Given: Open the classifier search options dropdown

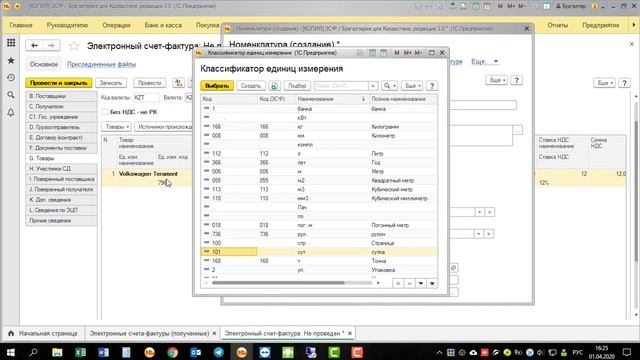Looking at the screenshot, I should (x=389, y=86).
